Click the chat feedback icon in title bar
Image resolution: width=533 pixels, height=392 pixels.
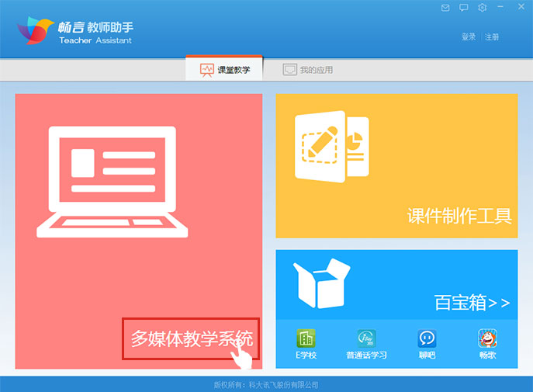(463, 8)
